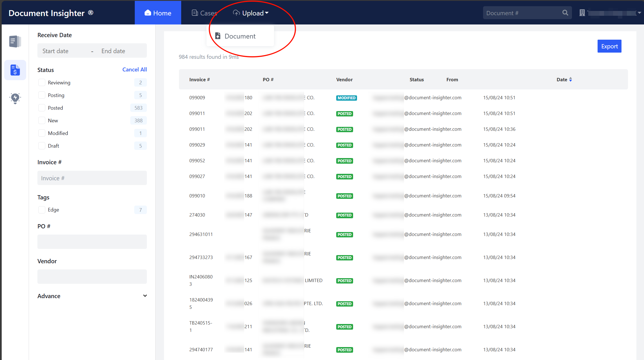
Task: Tick the Edge tag checkbox
Action: [x=42, y=210]
